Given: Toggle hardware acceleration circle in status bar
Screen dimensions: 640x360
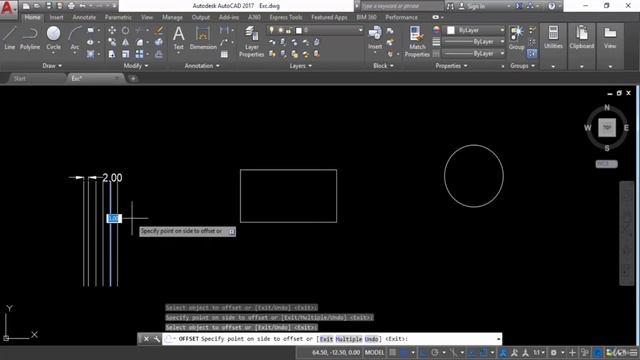Looking at the screenshot, I should pos(598,352).
